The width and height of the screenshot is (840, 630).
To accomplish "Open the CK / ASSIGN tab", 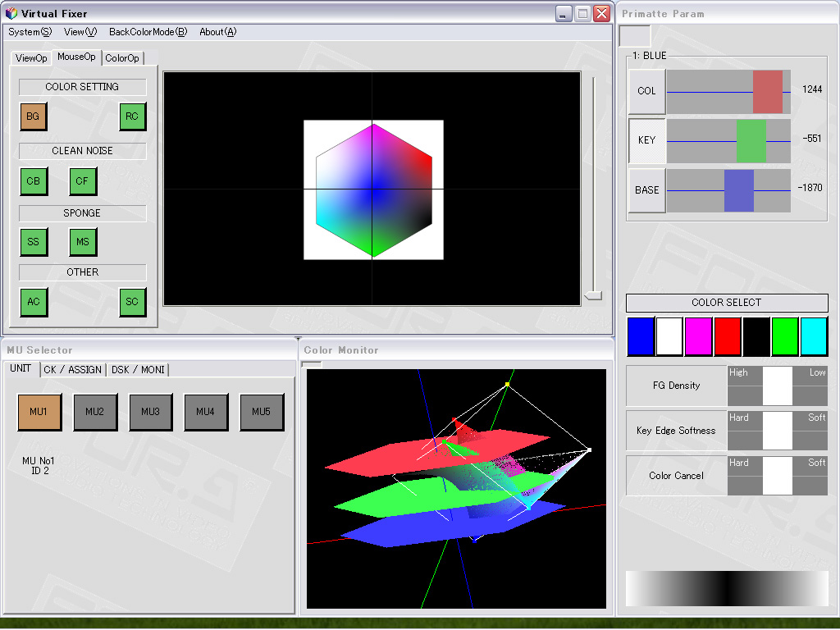I will (x=73, y=370).
